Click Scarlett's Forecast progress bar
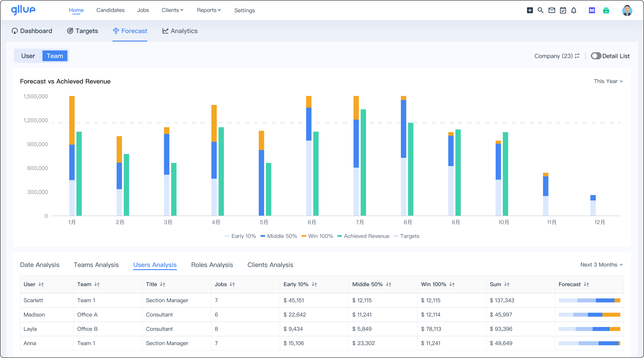Image resolution: width=644 pixels, height=358 pixels. pos(590,300)
